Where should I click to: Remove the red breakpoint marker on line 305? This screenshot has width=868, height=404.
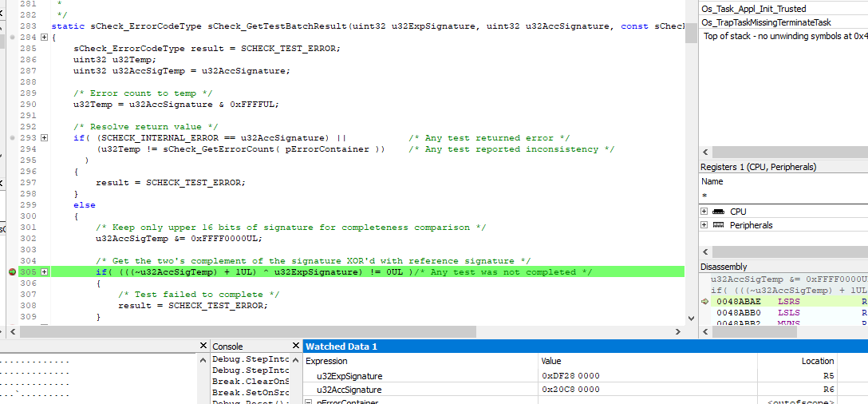point(12,271)
